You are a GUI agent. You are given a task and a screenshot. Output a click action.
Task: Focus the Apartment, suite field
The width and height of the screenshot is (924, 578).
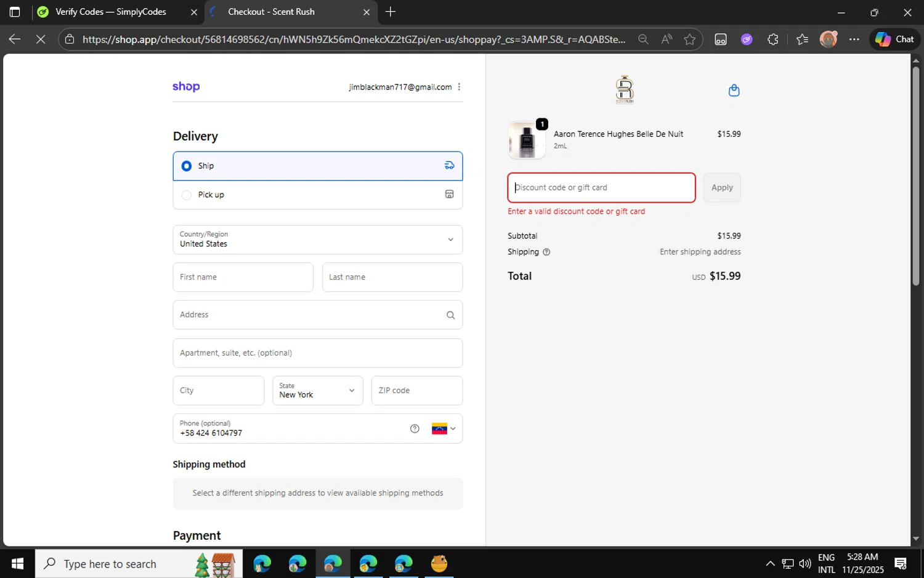tap(318, 353)
